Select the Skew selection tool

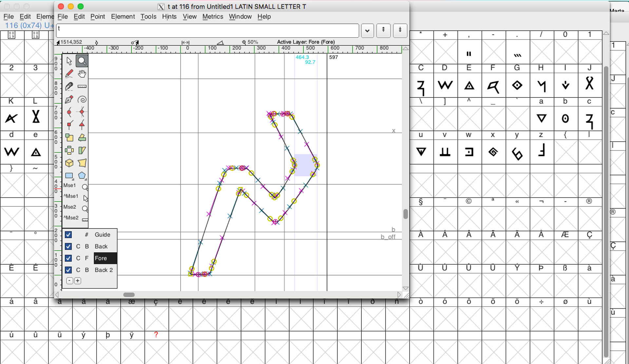point(82,151)
